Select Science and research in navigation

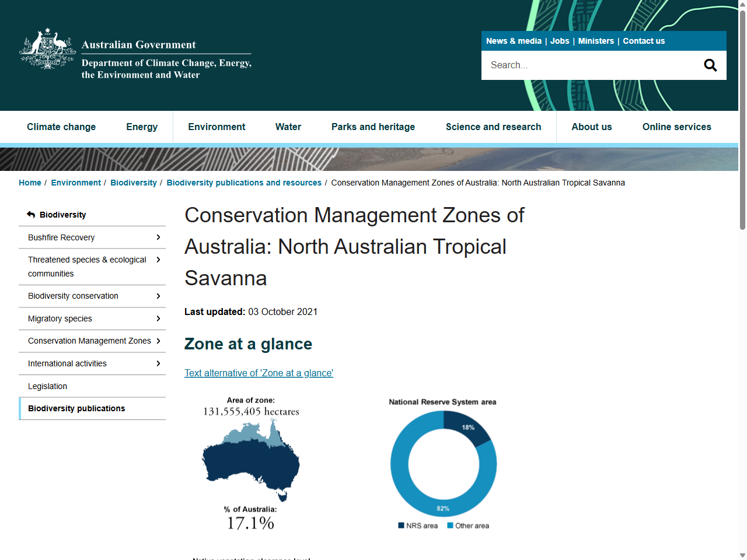click(493, 127)
